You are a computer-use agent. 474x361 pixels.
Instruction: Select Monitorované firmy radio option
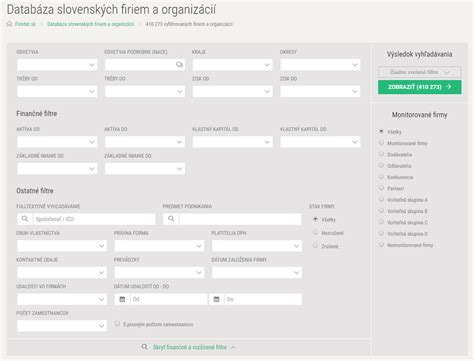tap(381, 143)
